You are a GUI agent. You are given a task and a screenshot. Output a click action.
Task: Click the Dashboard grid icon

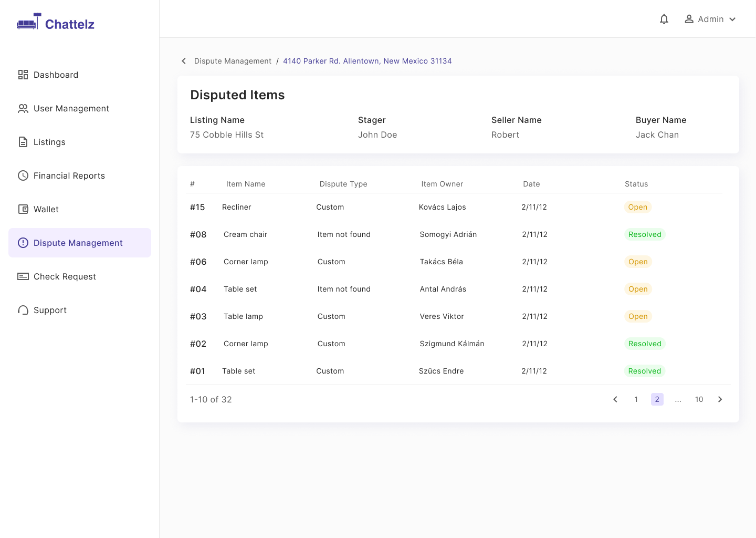(23, 75)
